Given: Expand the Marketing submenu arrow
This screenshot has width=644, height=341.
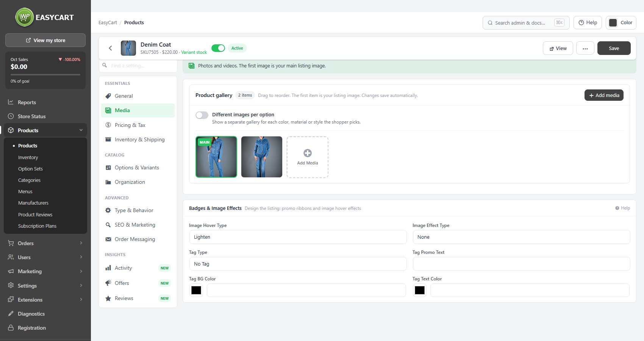Looking at the screenshot, I should pos(81,271).
